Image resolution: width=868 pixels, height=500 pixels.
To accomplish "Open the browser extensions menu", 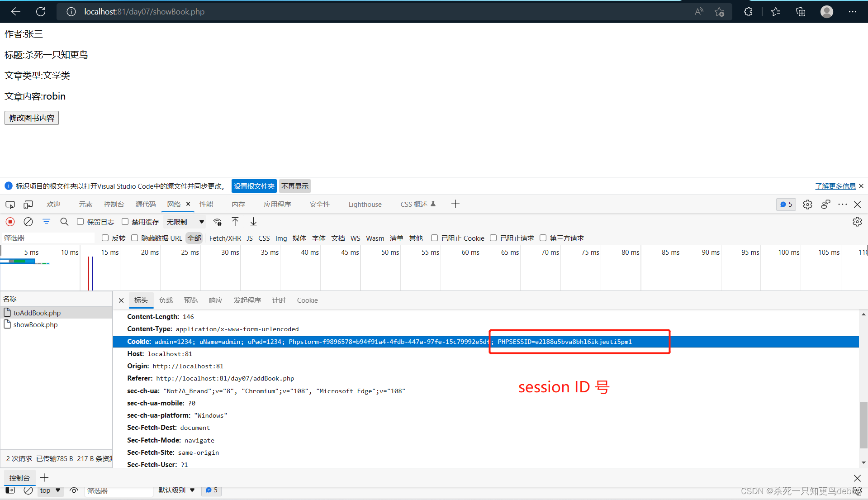I will pyautogui.click(x=749, y=12).
